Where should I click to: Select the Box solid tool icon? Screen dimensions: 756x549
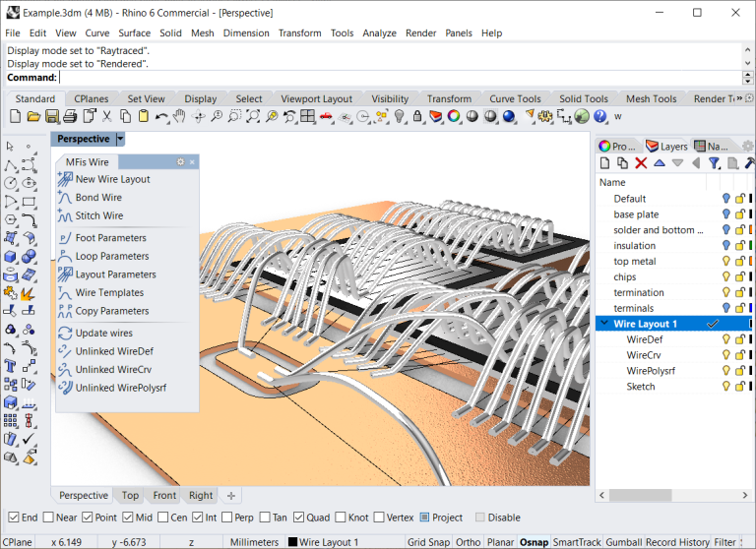(x=10, y=257)
